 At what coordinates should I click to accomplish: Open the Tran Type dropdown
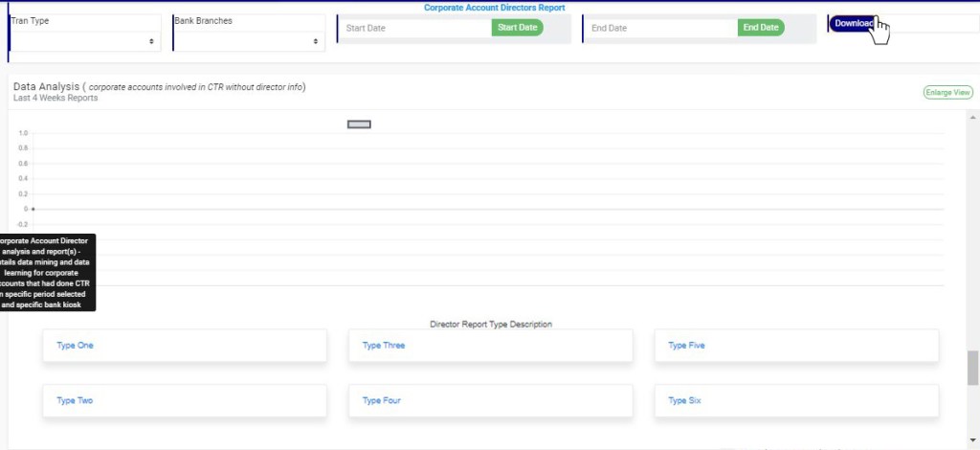pos(84,41)
